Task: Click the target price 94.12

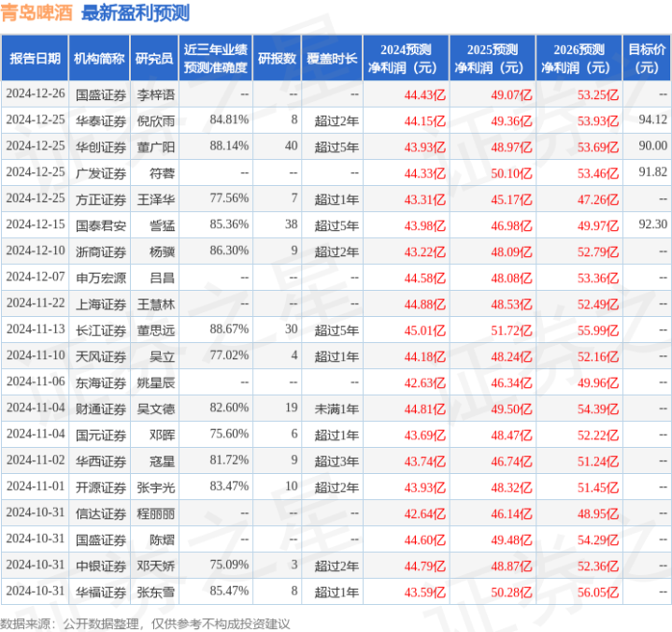Action: (x=652, y=120)
